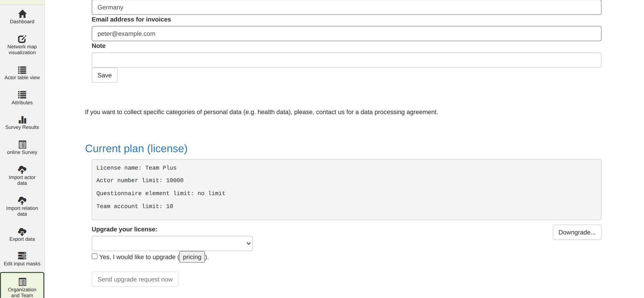Open the Export data menu label
Viewport: 644px width, 298px height.
[x=22, y=239]
